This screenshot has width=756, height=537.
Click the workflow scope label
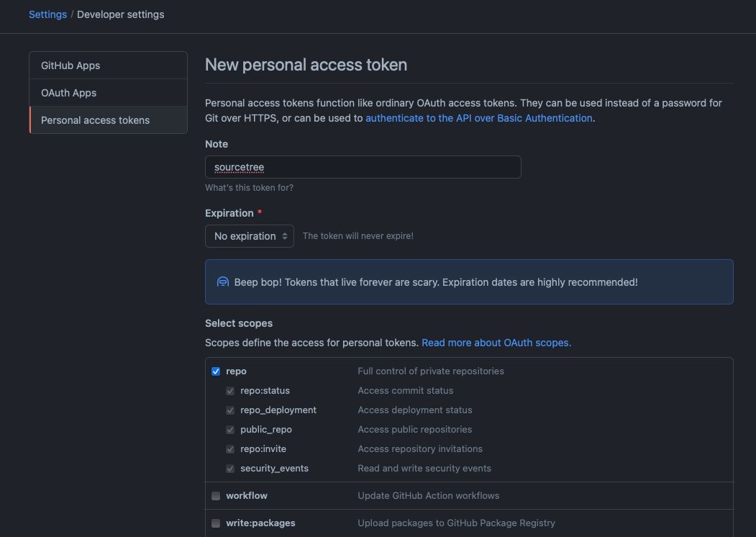[x=247, y=495]
